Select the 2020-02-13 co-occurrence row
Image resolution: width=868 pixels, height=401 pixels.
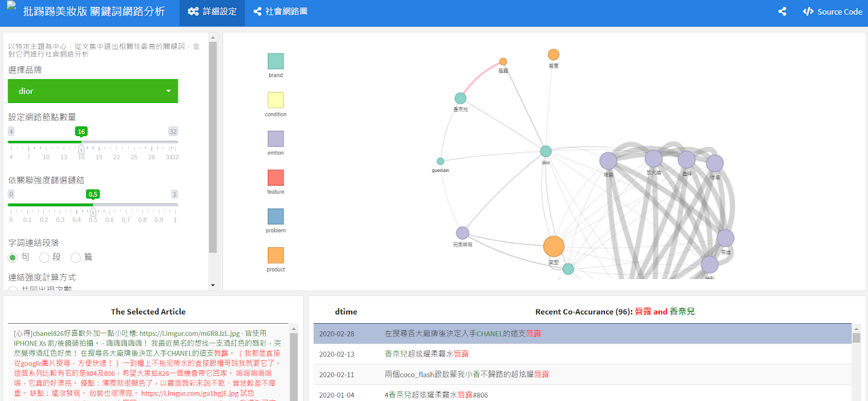[582, 354]
